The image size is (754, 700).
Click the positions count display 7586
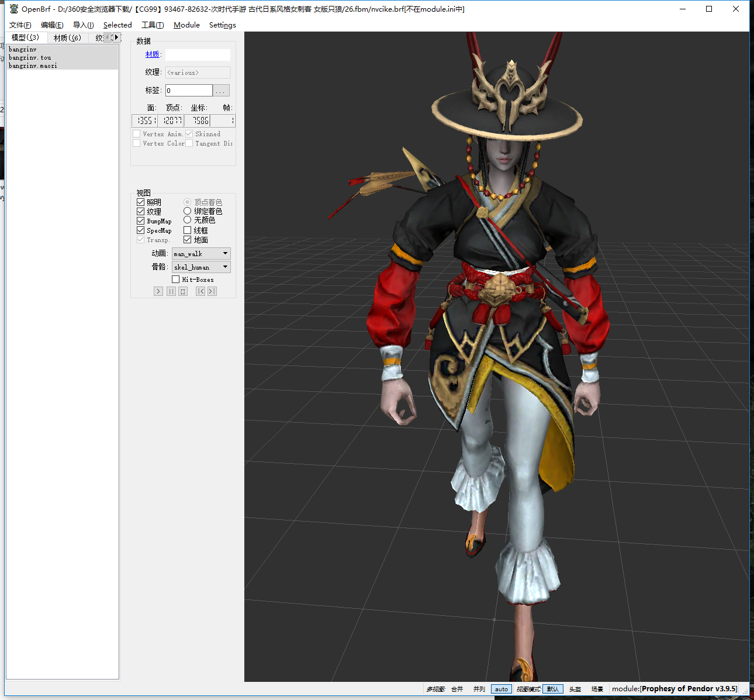197,120
